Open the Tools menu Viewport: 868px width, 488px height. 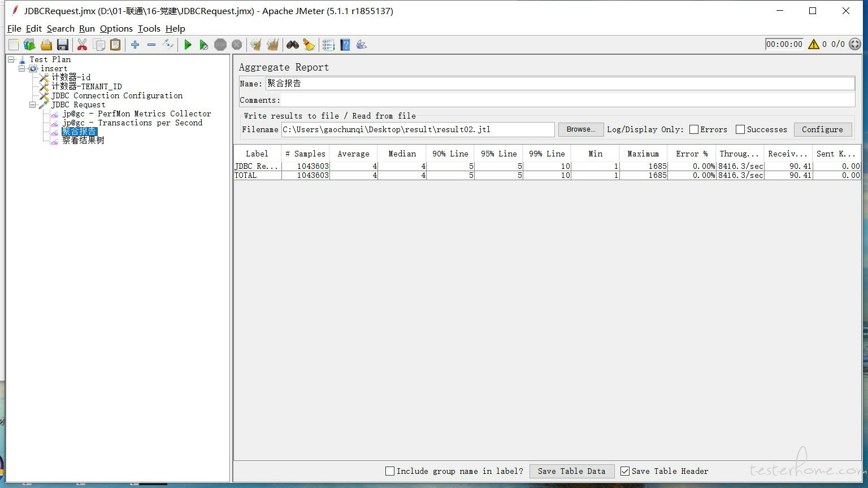click(149, 28)
